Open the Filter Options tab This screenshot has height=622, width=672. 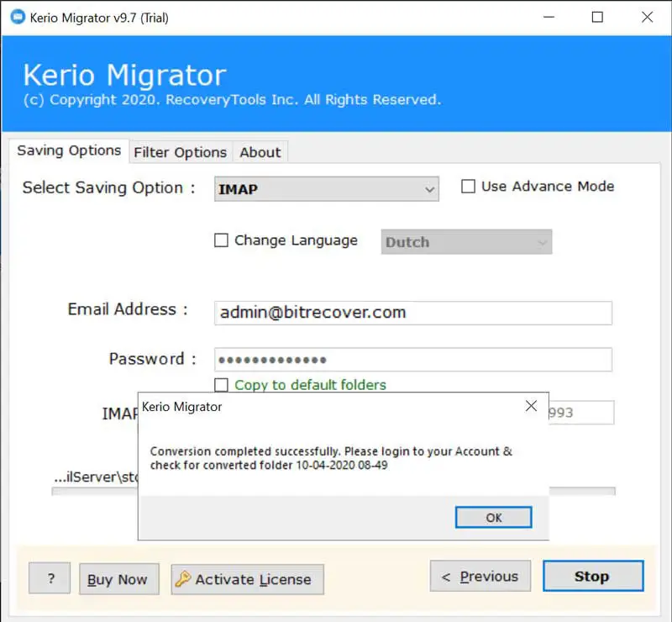181,152
